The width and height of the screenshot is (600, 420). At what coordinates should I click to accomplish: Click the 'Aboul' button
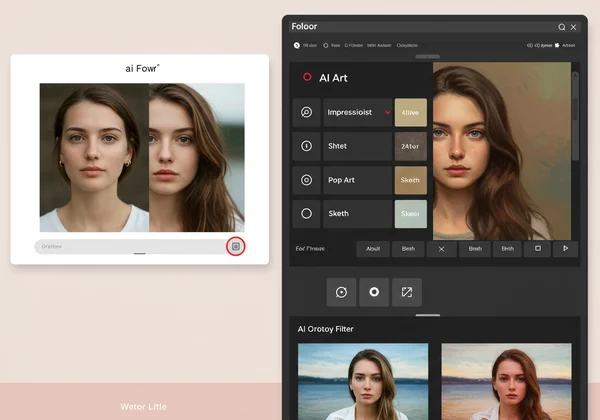(x=373, y=249)
